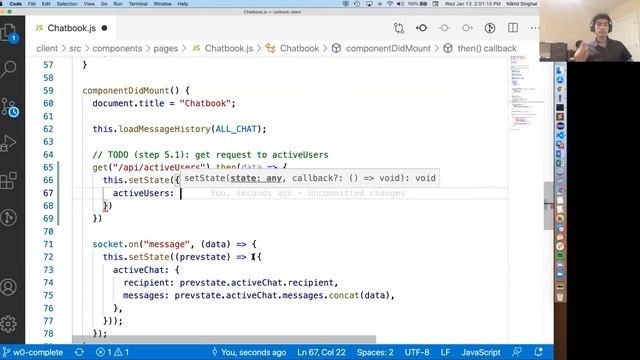Go to previous change with arrow-circle icon
The height and width of the screenshot is (360, 640).
[422, 28]
